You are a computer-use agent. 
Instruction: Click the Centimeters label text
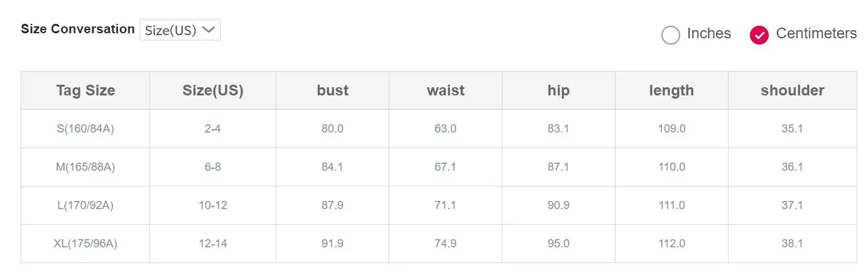click(816, 33)
